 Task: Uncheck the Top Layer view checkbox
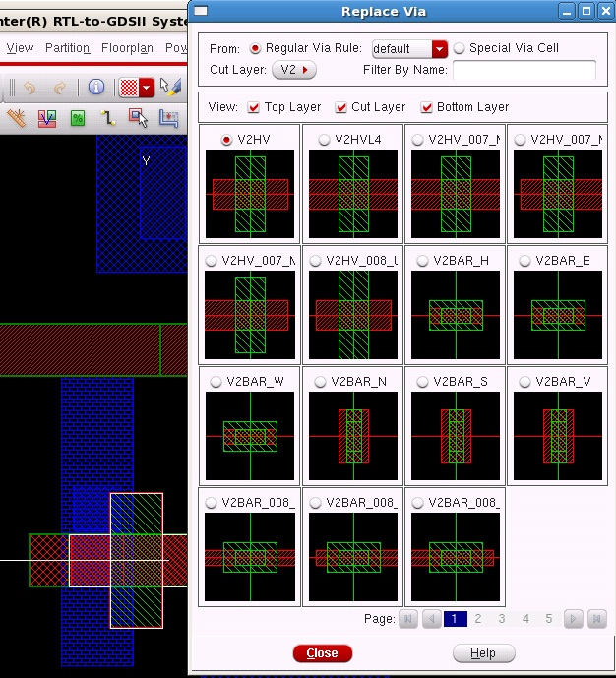[254, 107]
